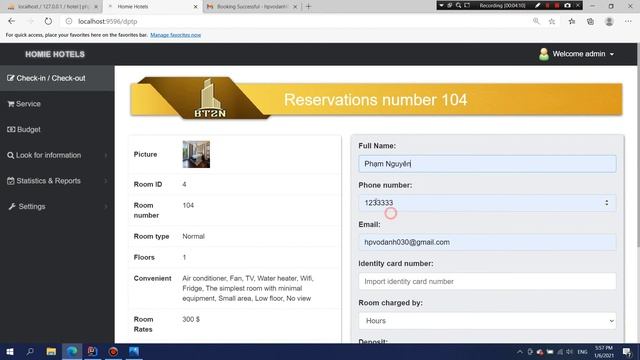
Task: Open the Service menu in sidebar
Action: (57, 104)
